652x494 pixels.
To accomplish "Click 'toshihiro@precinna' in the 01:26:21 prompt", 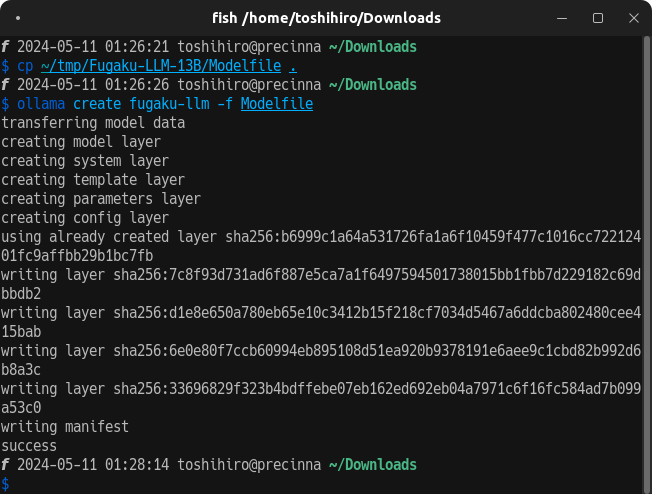I will coord(249,47).
